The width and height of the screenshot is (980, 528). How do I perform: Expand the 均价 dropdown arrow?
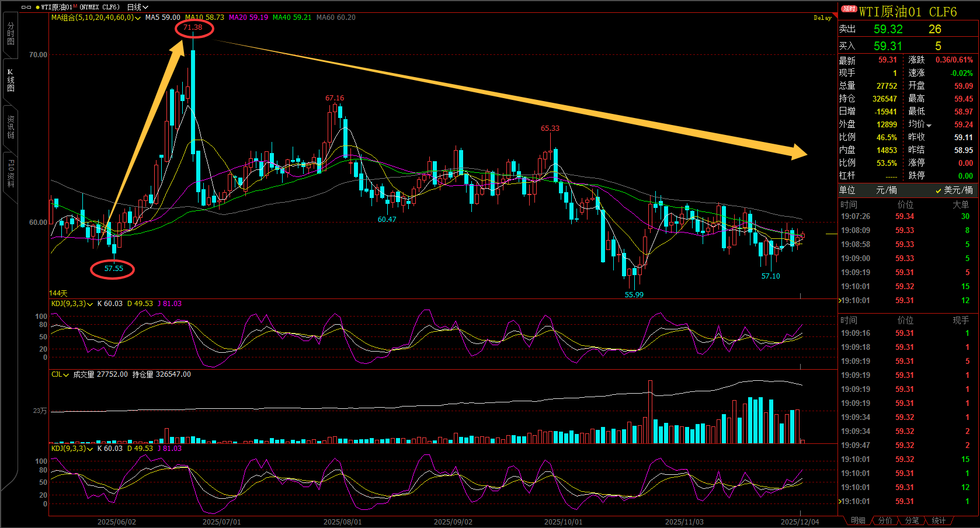[x=929, y=125]
